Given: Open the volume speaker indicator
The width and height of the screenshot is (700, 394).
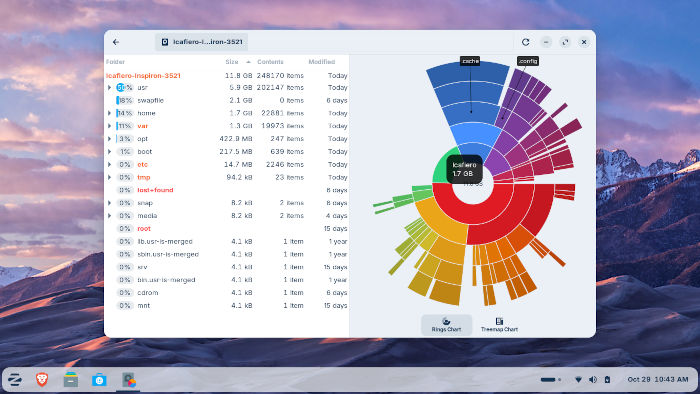Looking at the screenshot, I should click(593, 380).
